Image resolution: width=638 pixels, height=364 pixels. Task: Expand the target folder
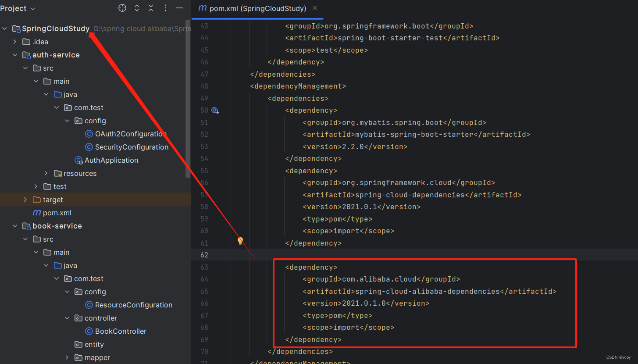pyautogui.click(x=25, y=200)
